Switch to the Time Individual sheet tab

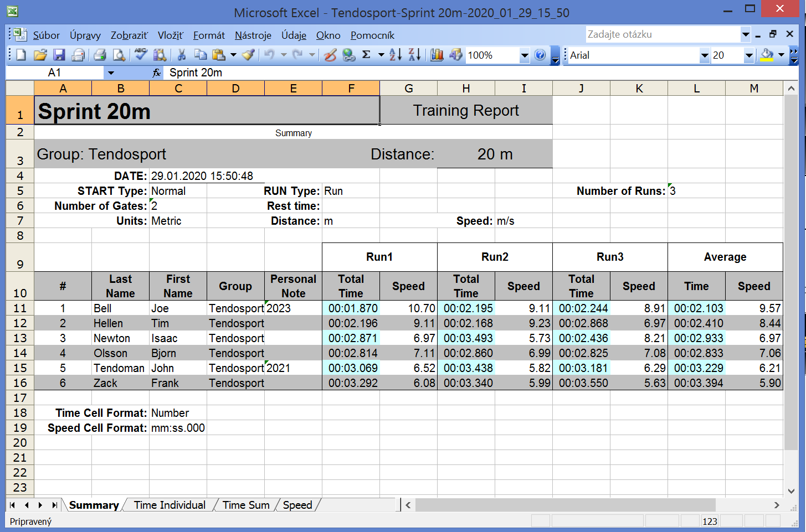pyautogui.click(x=170, y=505)
